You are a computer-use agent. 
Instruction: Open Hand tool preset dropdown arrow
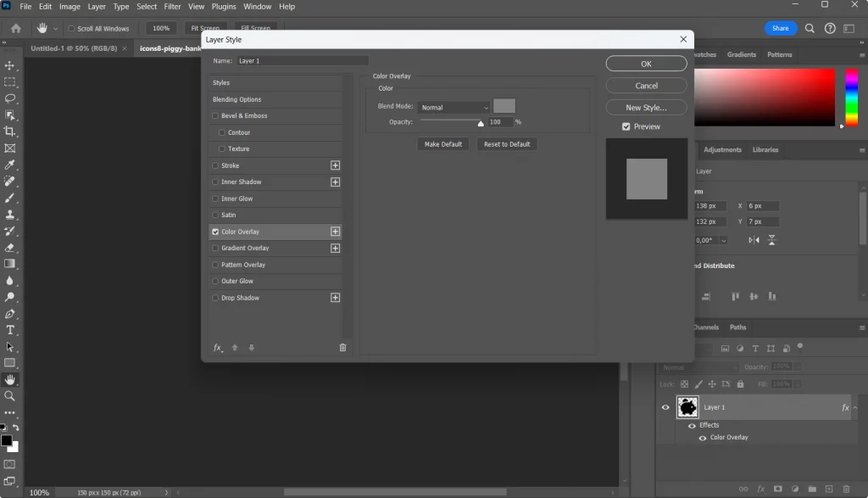click(x=55, y=29)
